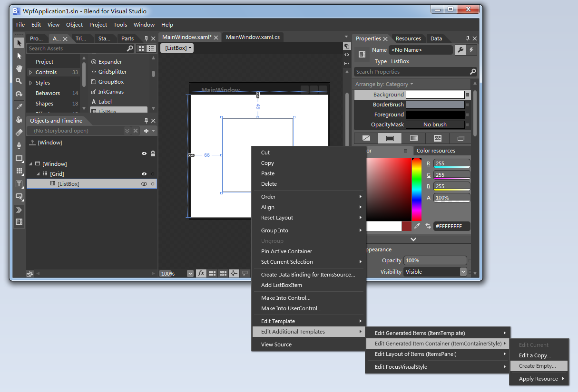578x392 pixels.
Task: Switch to the MainWindow.xaml.cs tab
Action: (253, 37)
